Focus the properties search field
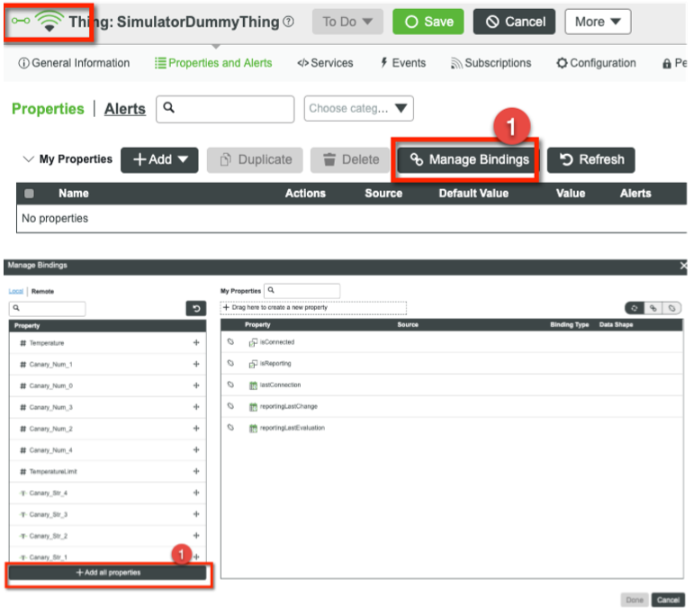Viewport: 694px width, 616px height. (225, 109)
